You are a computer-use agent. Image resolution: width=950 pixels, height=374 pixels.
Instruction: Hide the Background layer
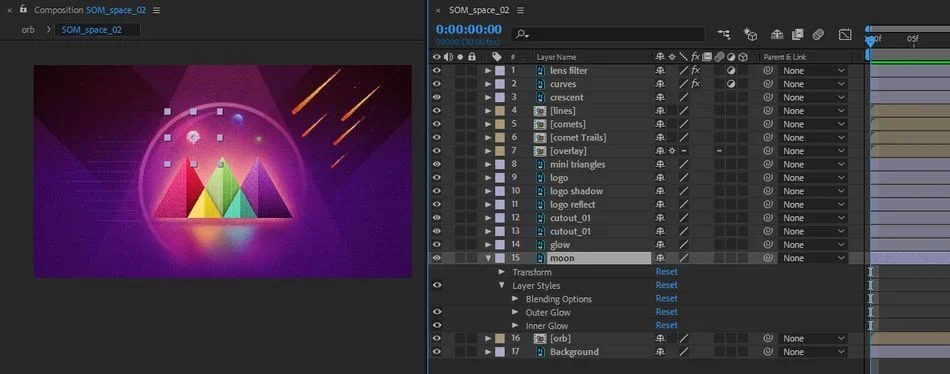coord(436,352)
